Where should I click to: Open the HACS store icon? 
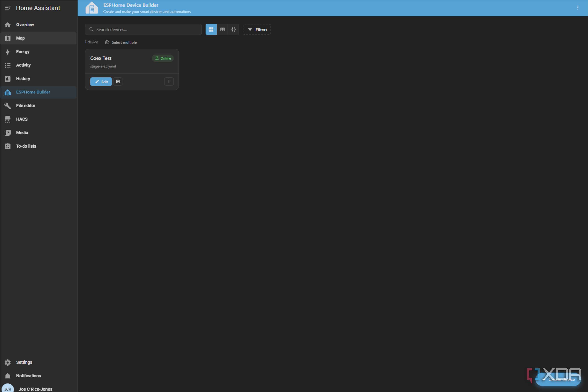8,119
